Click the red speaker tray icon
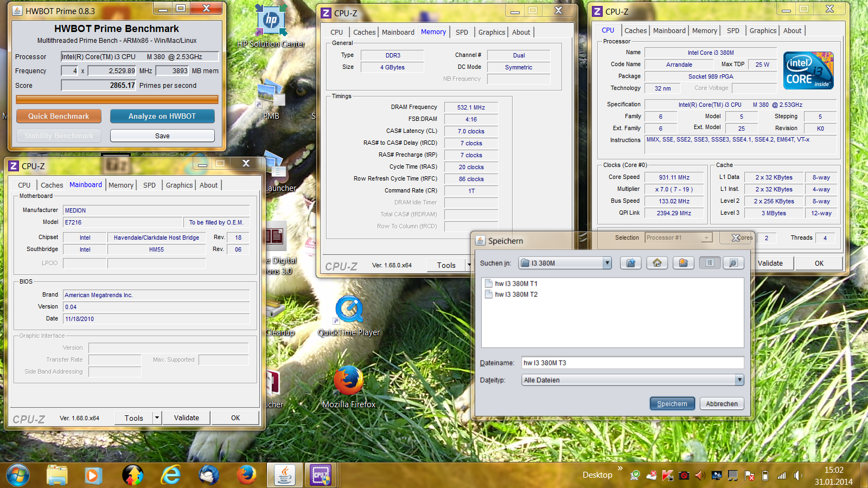Screen dimensions: 868x488 coord(700,476)
